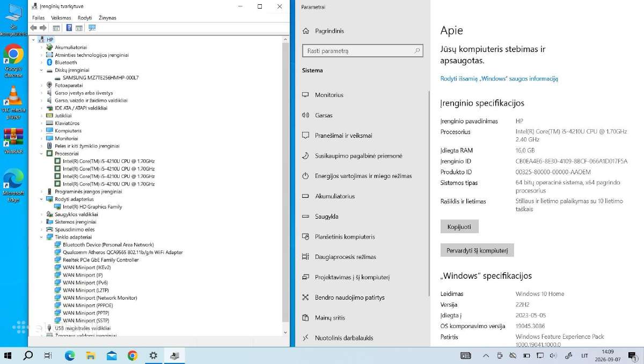Screen dimensions: 644x364
Task: Select Realtek PCIe GbE Family Controller
Action: pos(100,259)
